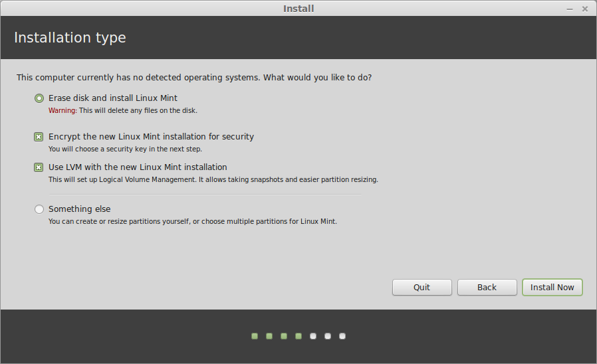Minimize the Install window
597x364 pixels.
click(570, 9)
